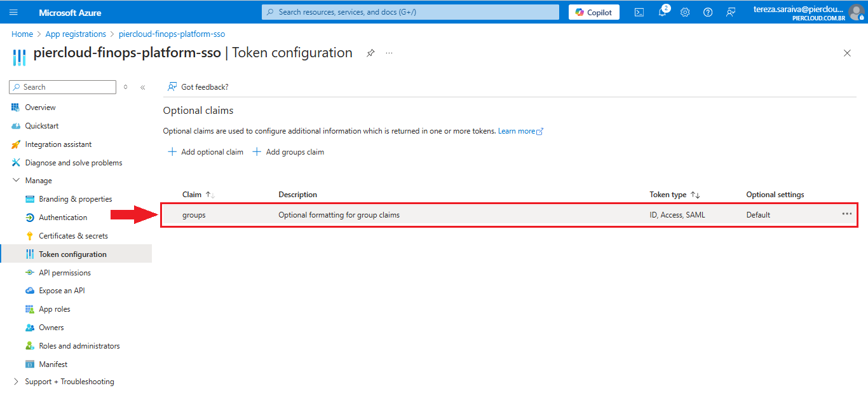The image size is (868, 395).
Task: Open the hamburger portal menu
Action: (x=13, y=12)
